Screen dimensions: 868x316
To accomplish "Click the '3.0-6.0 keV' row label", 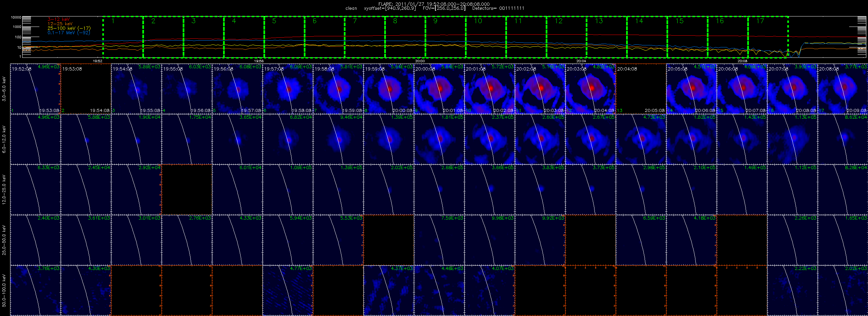I will coord(4,89).
